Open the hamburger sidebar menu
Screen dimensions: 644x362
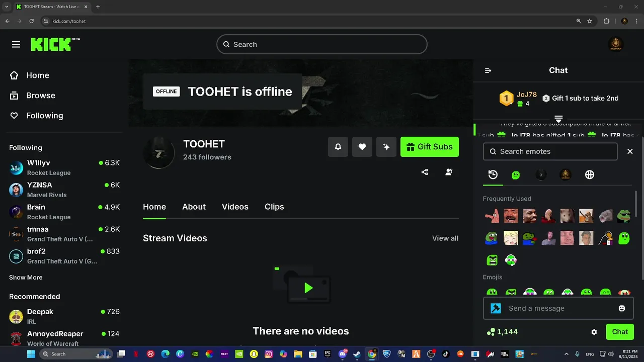16,44
